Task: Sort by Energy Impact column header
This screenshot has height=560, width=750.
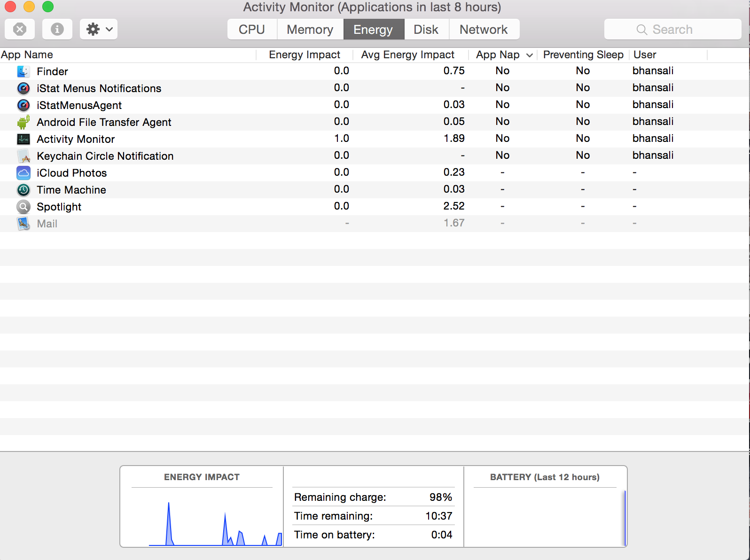Action: point(305,54)
